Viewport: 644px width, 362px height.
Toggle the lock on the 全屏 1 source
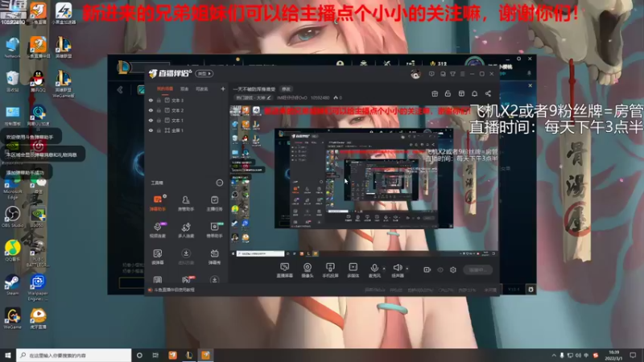[x=159, y=130]
